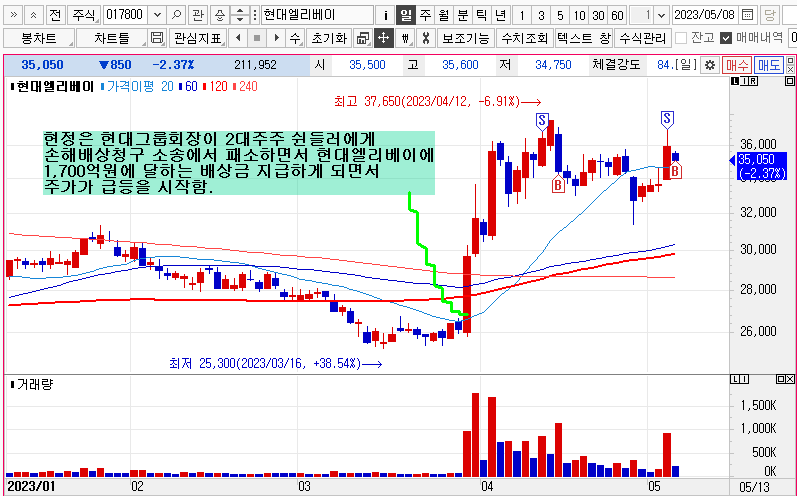Select interval 30 button
Screen dimensions: 797x496
598,15
